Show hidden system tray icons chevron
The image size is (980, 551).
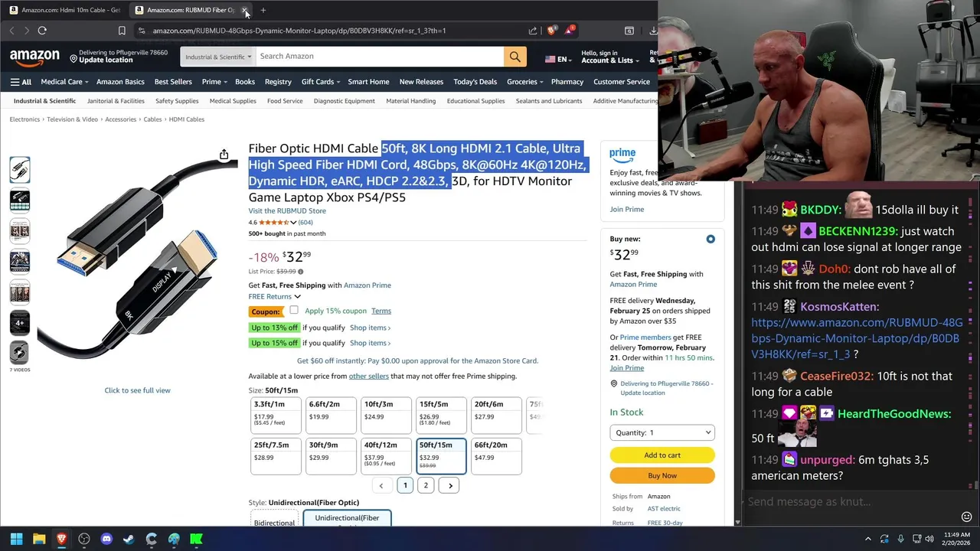pos(867,539)
